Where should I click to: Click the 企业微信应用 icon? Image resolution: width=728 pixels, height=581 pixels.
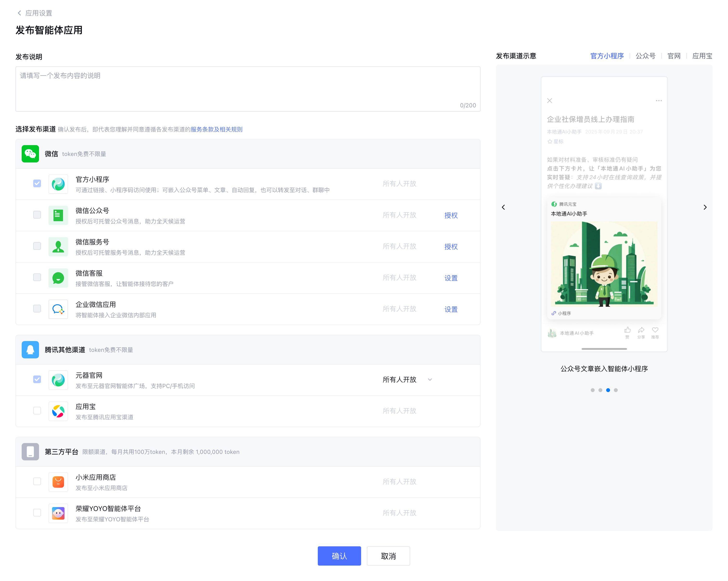[58, 309]
